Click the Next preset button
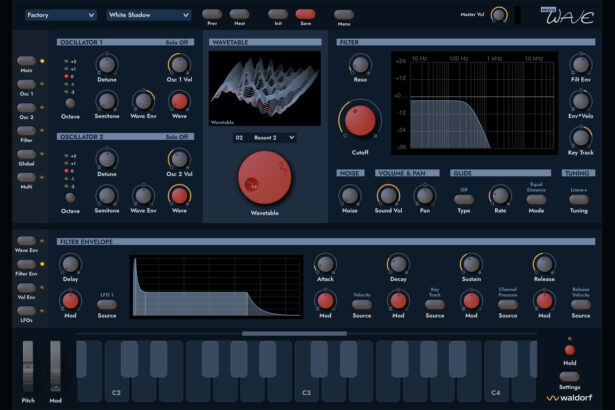615x410 pixels. (x=239, y=15)
